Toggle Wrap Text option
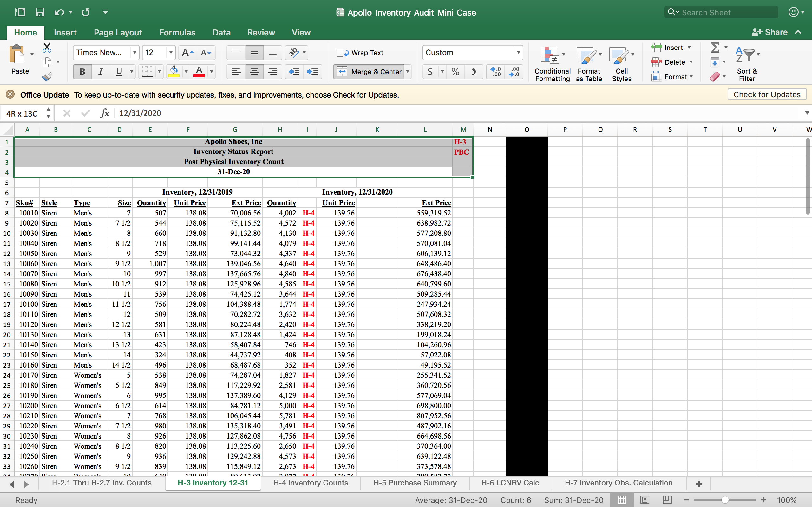 click(x=360, y=53)
